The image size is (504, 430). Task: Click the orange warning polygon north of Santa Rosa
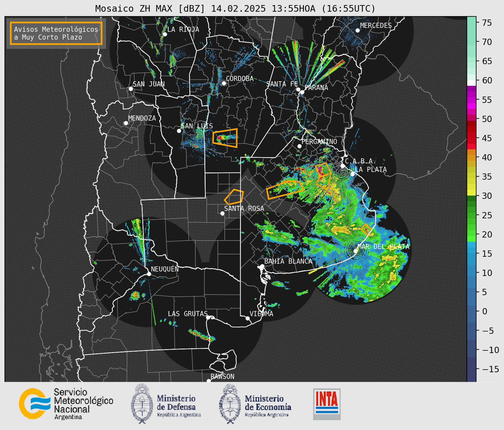[234, 197]
